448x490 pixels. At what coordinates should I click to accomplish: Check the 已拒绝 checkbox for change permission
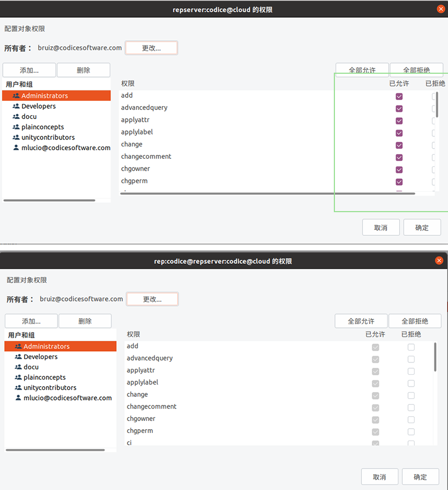pos(434,145)
